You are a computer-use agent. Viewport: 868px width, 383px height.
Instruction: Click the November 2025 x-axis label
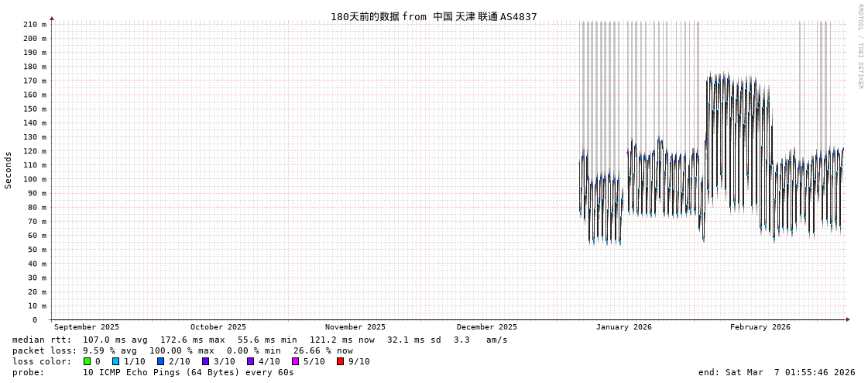(x=355, y=327)
